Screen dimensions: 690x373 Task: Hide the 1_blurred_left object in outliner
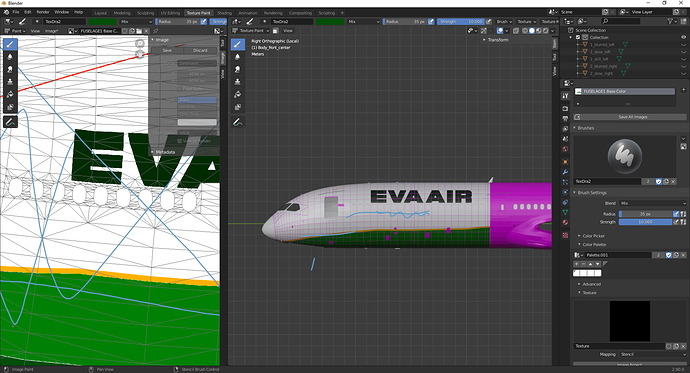coord(683,44)
